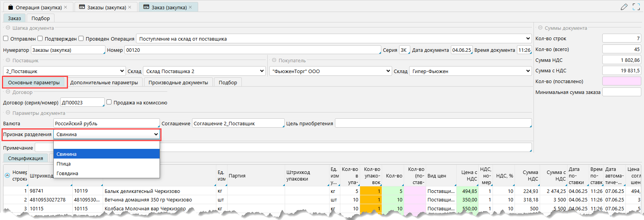Choose Птица from the dropdown list
Viewport: 644px width, 220px height.
tap(64, 164)
